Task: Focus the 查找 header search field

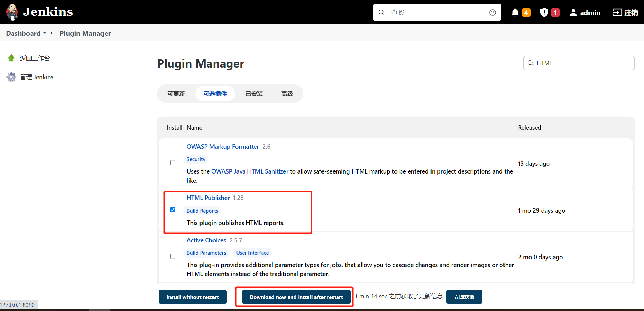Action: (x=437, y=12)
